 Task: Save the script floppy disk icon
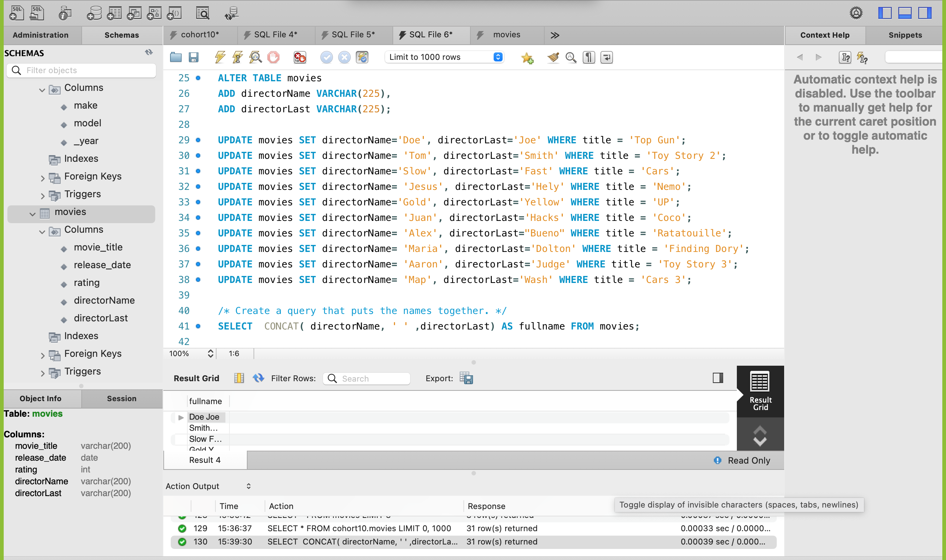coord(193,57)
